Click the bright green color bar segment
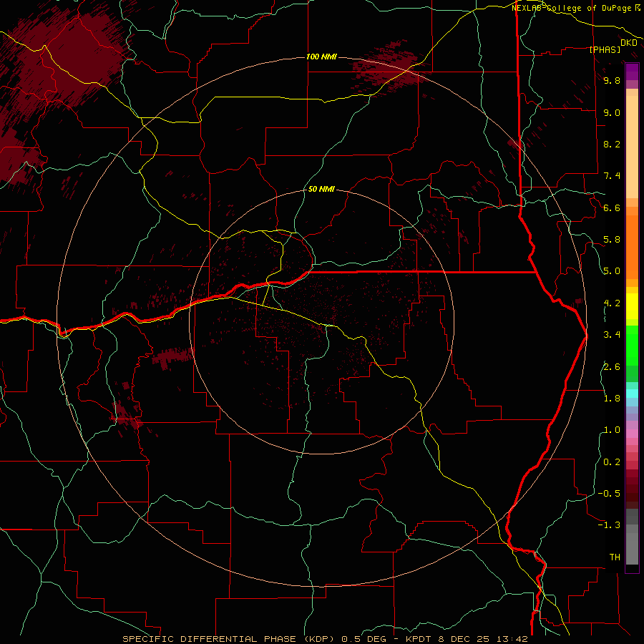 [632, 345]
